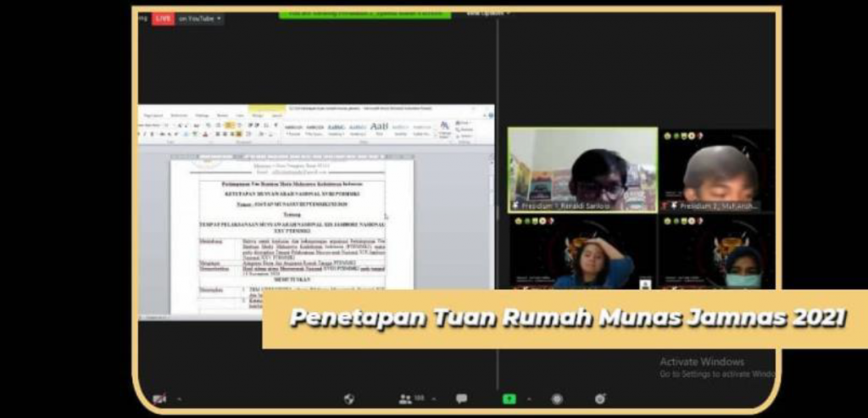Expand the video settings arrow beside camera icon
The image size is (868, 418).
(x=178, y=398)
